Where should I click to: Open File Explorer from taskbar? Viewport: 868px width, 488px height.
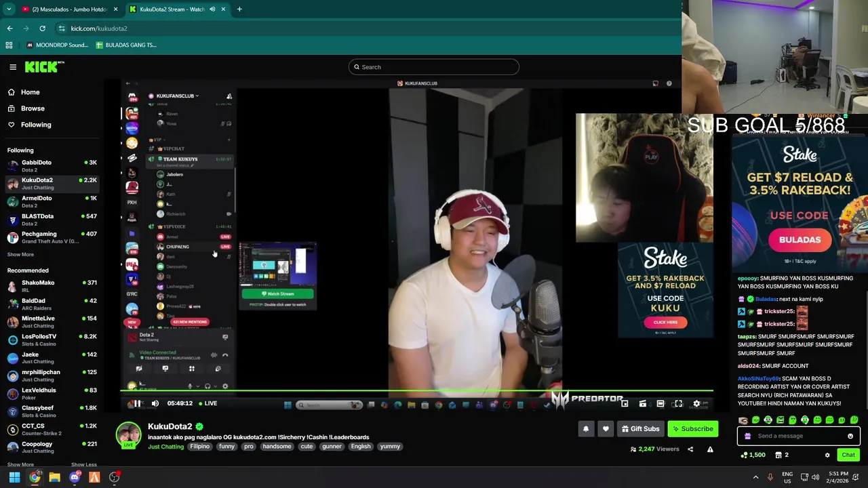click(x=54, y=477)
